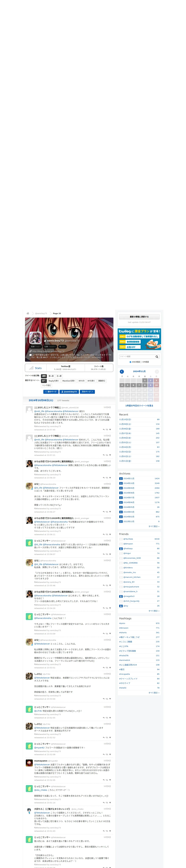Toggle RTを除く filter

click(x=92, y=381)
